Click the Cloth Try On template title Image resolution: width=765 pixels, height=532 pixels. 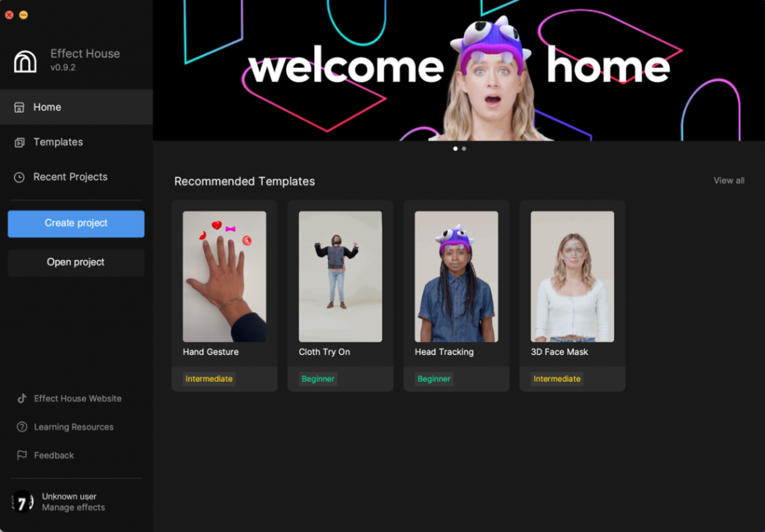(324, 352)
